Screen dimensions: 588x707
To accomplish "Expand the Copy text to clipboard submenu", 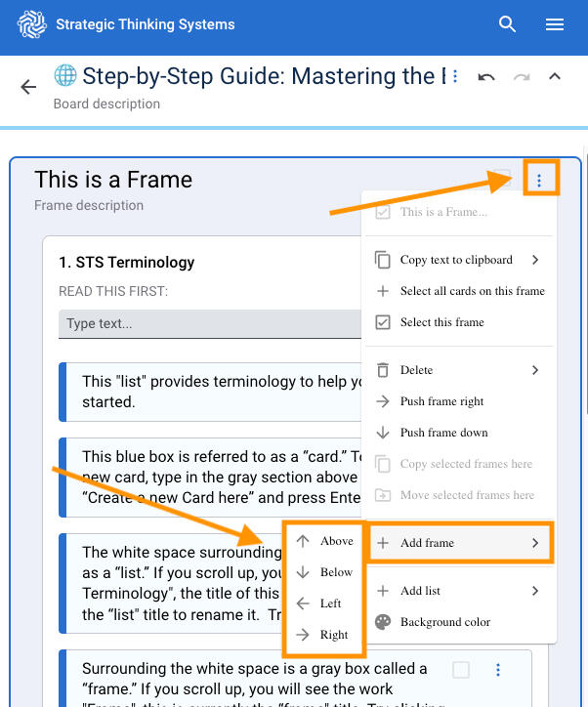I will point(535,260).
